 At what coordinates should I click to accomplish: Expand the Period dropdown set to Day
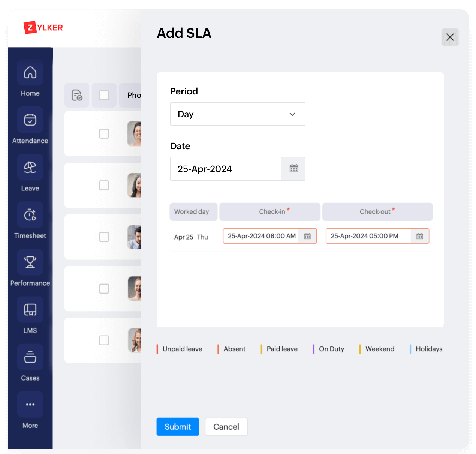point(238,114)
